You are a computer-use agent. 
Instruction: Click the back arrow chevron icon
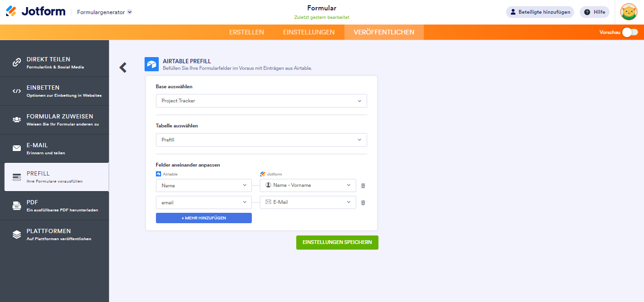point(123,67)
